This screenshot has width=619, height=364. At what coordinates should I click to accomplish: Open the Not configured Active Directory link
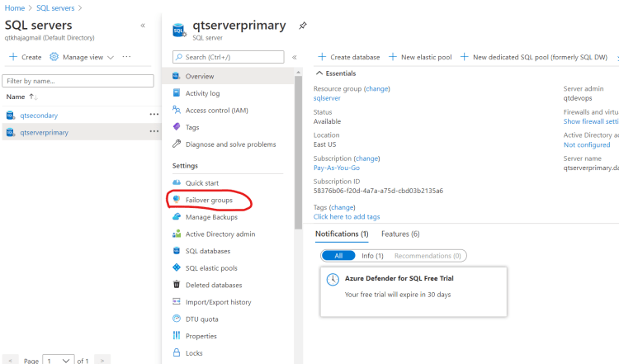[x=587, y=145]
